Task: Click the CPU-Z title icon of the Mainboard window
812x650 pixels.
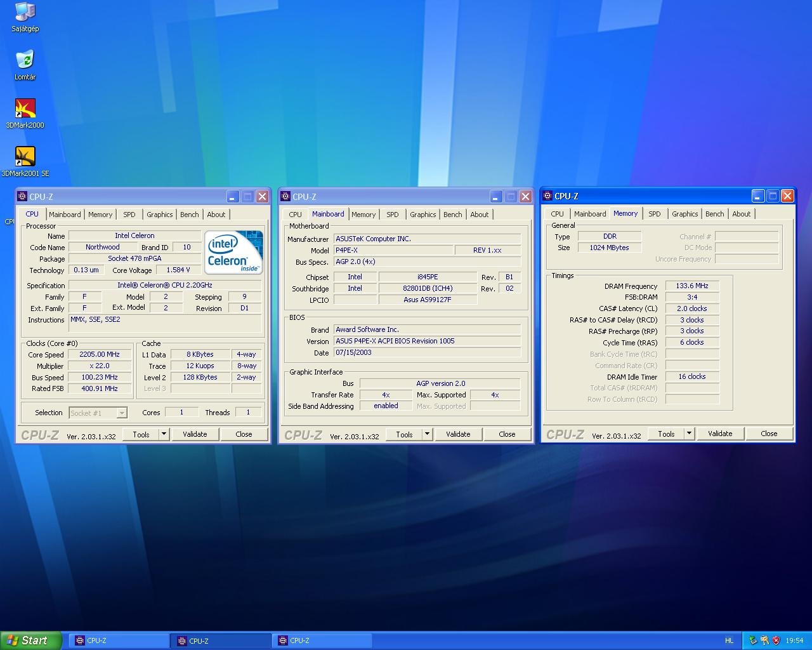Action: point(285,197)
